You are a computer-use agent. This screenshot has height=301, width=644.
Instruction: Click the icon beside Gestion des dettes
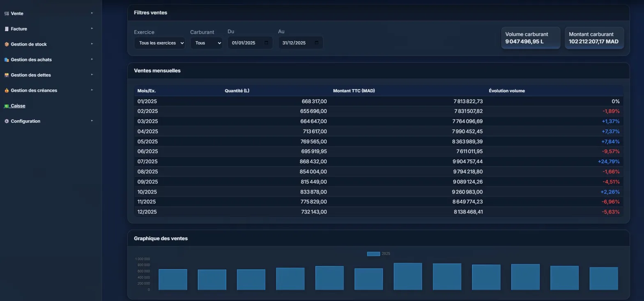(6, 75)
